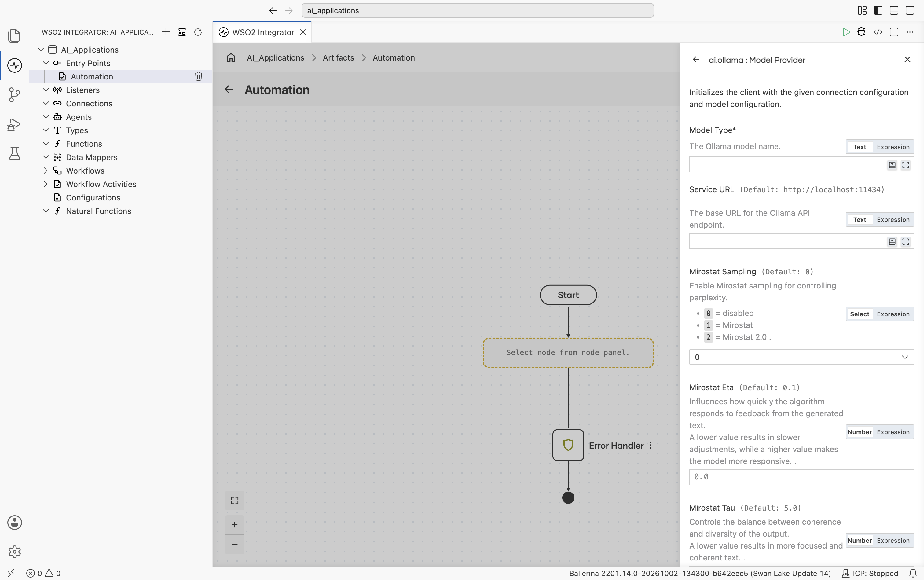The width and height of the screenshot is (924, 580).
Task: Open the Mirostat Sampling value dropdown
Action: pyautogui.click(x=801, y=357)
